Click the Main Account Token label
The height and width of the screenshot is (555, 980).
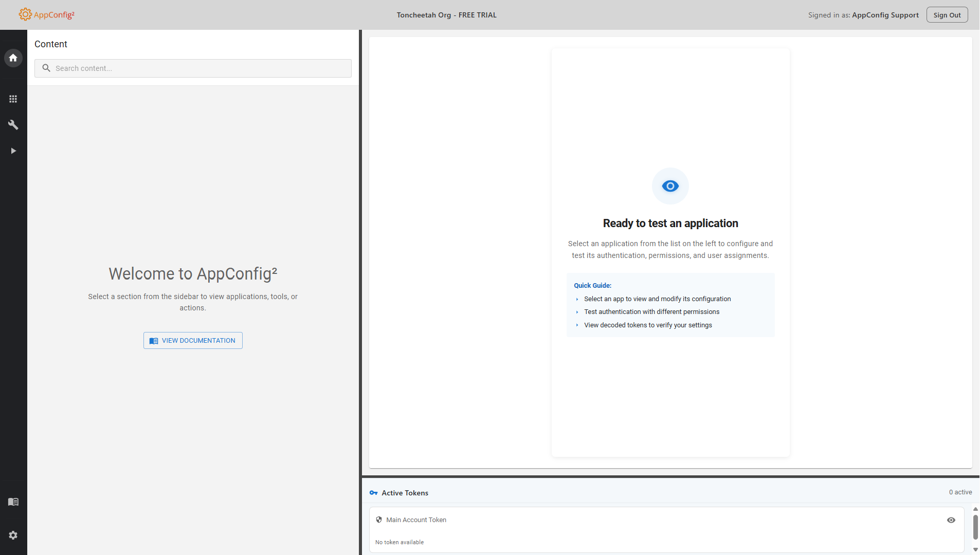pyautogui.click(x=416, y=520)
